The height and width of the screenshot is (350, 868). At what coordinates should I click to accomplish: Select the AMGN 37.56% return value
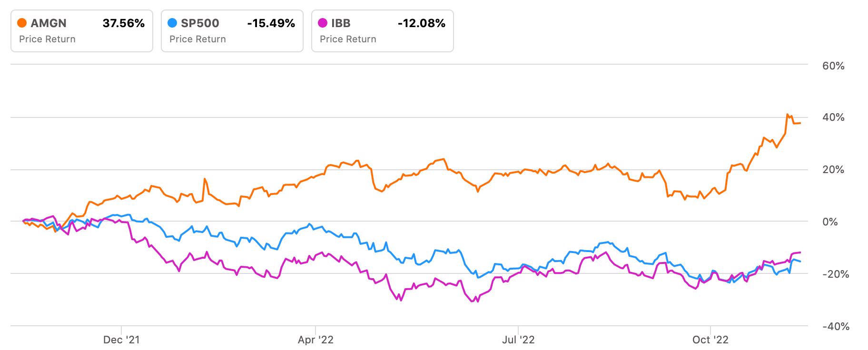point(124,23)
